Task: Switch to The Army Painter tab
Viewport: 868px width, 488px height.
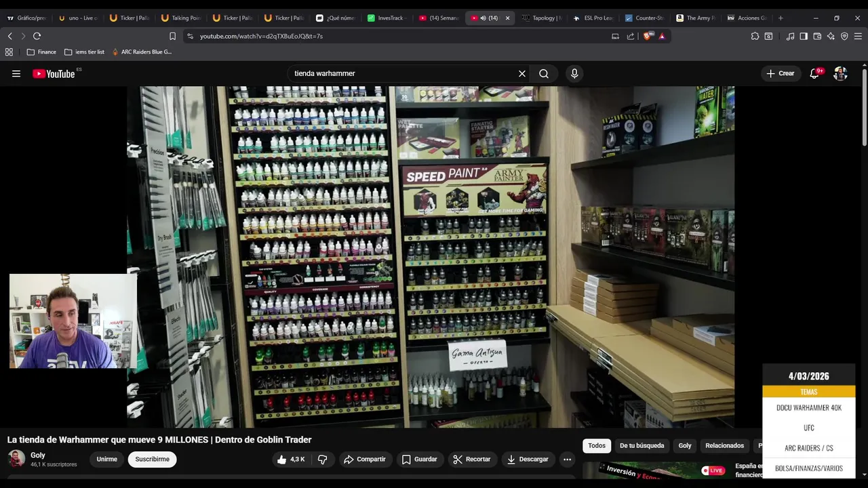Action: click(697, 18)
